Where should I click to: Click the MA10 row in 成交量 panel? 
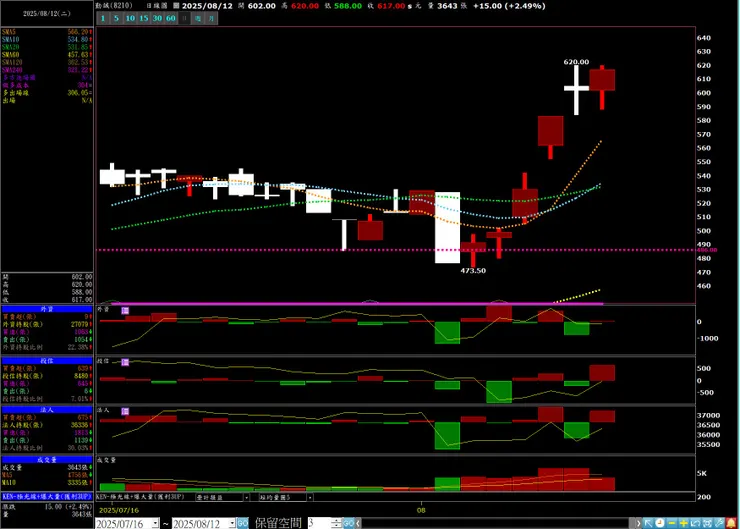point(47,482)
